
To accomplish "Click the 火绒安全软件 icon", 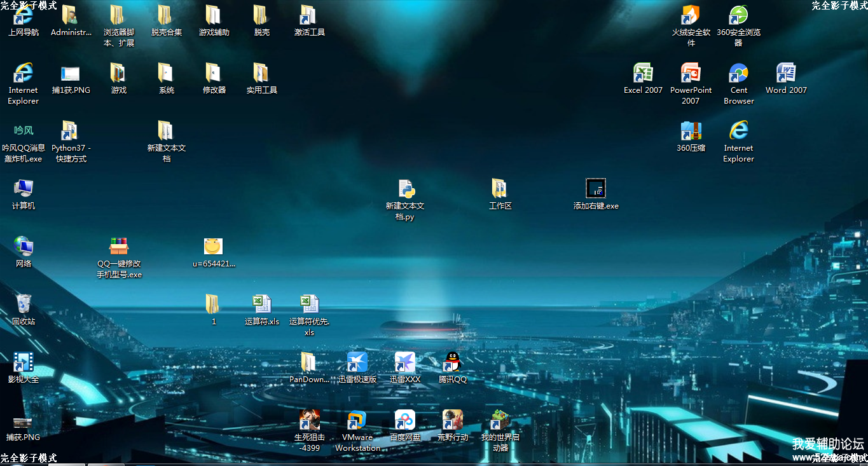I will [691, 15].
